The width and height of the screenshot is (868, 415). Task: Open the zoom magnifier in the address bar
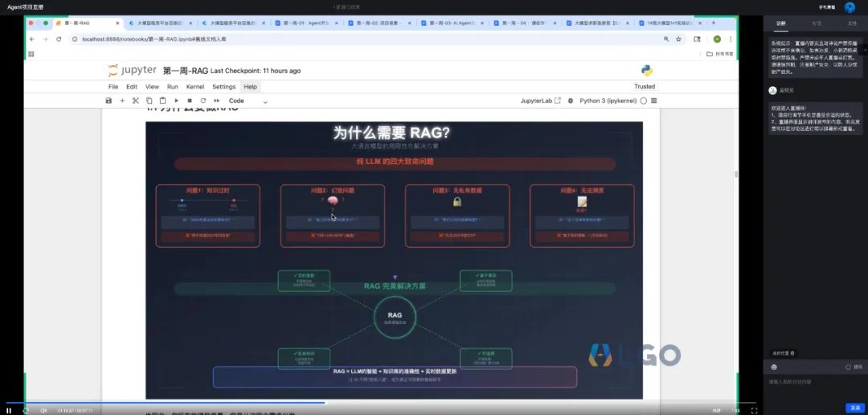(x=666, y=39)
